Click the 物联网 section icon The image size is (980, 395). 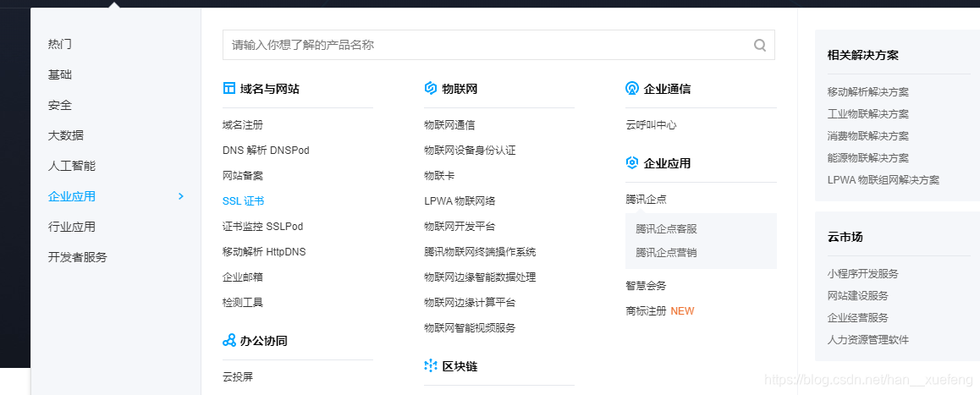click(430, 89)
